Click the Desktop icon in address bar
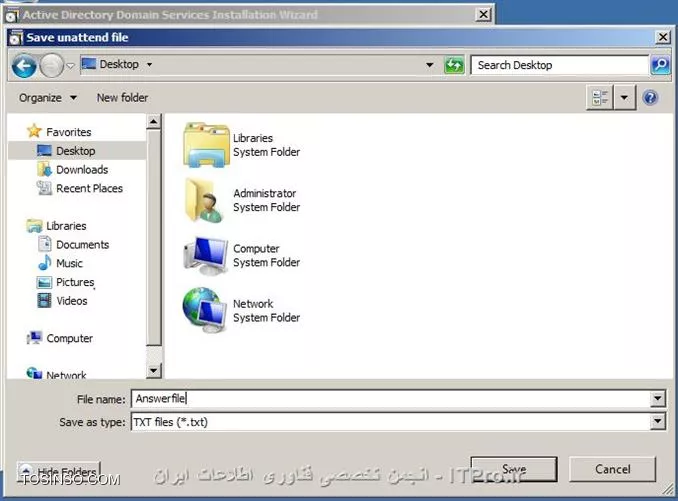 [x=89, y=64]
